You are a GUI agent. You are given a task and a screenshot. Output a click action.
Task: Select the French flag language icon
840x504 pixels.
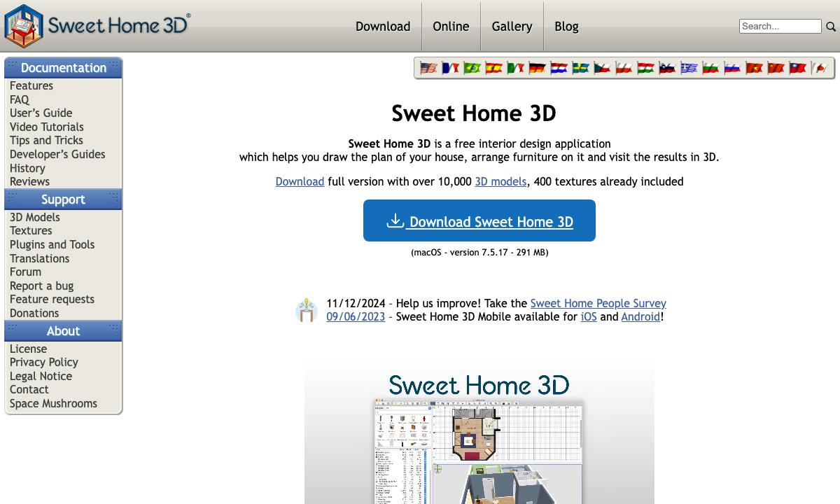(449, 67)
